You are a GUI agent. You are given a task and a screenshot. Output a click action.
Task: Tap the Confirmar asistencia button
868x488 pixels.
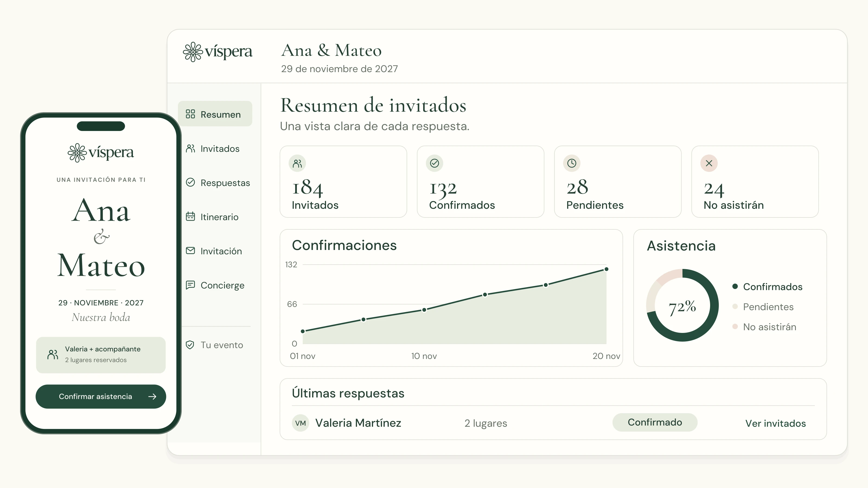[x=101, y=397]
